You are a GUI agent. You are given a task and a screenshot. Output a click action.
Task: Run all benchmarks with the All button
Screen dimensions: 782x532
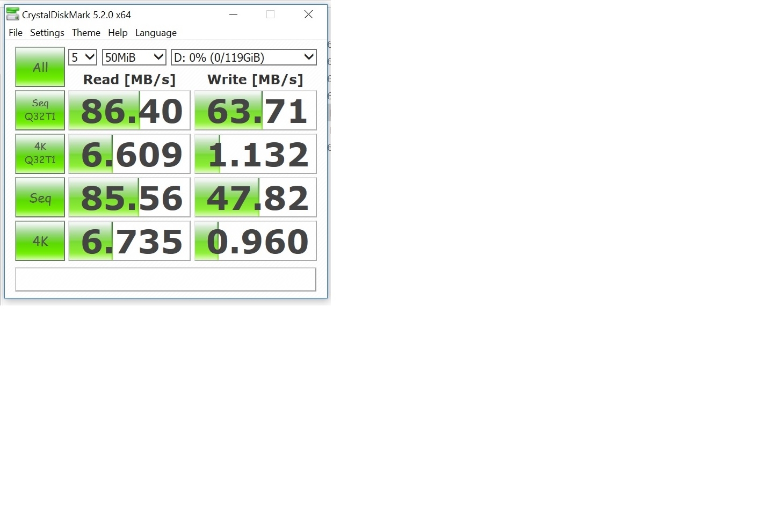click(x=40, y=67)
